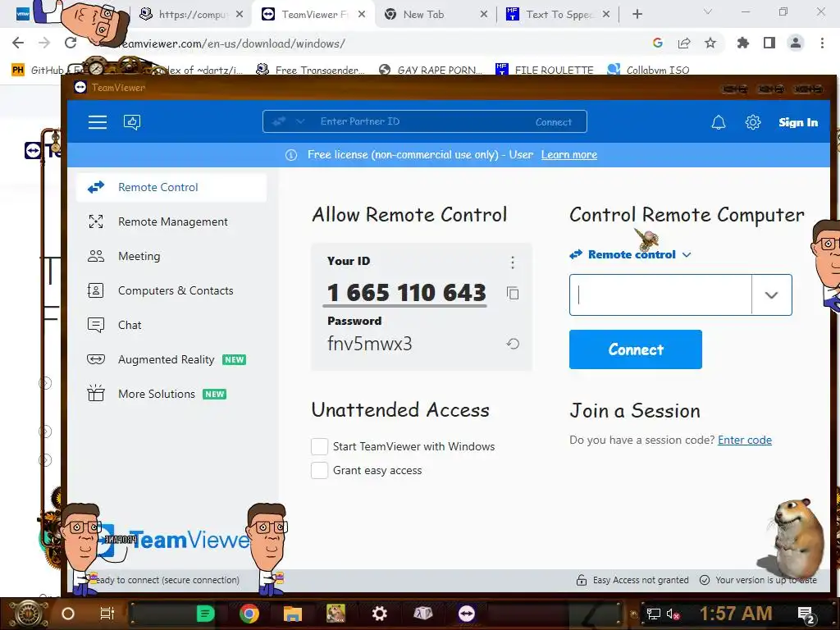Open More Solutions section

171,395
